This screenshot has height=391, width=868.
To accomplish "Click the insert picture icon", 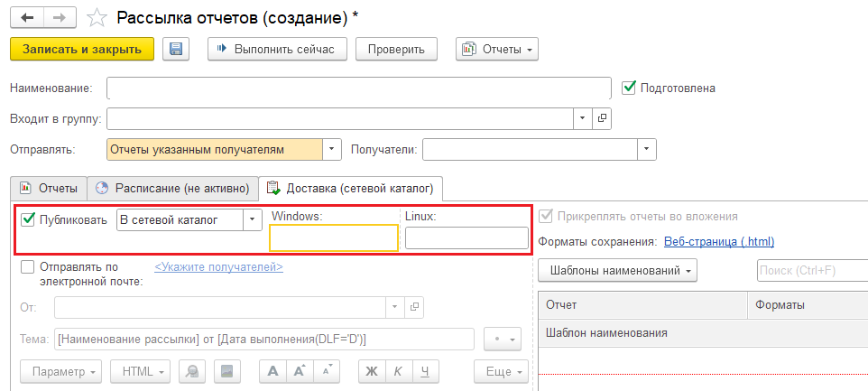I will point(226,371).
